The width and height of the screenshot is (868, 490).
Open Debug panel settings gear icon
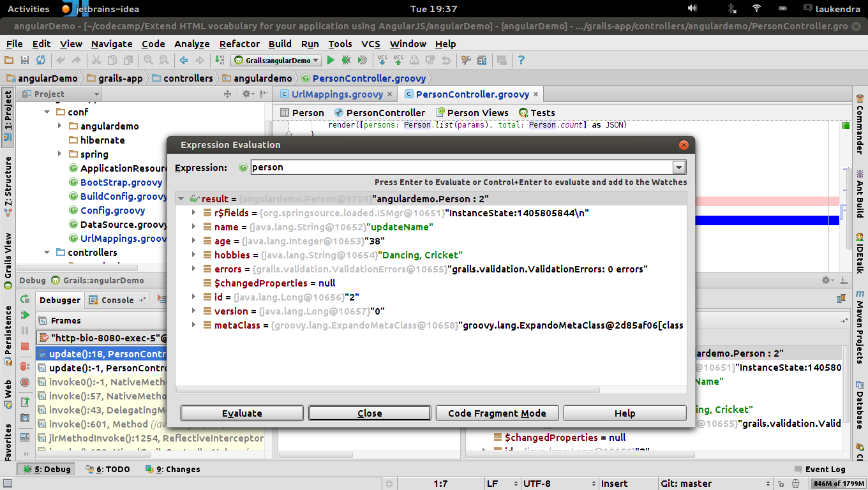[828, 280]
